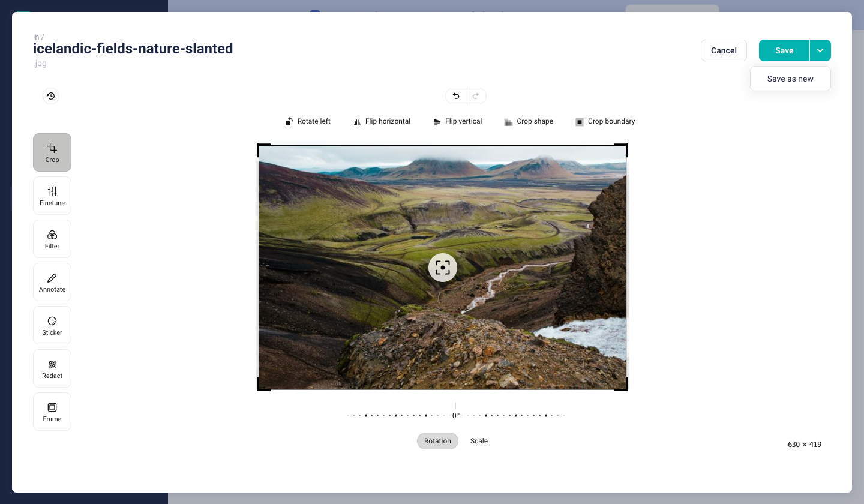Click the top-right crop corner handle
The width and height of the screenshot is (864, 504).
pos(622,149)
